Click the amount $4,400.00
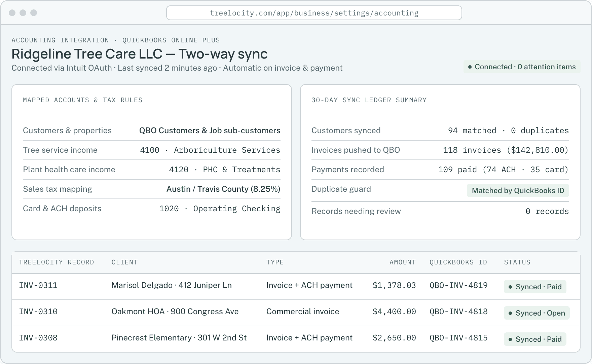592x364 pixels. [394, 312]
